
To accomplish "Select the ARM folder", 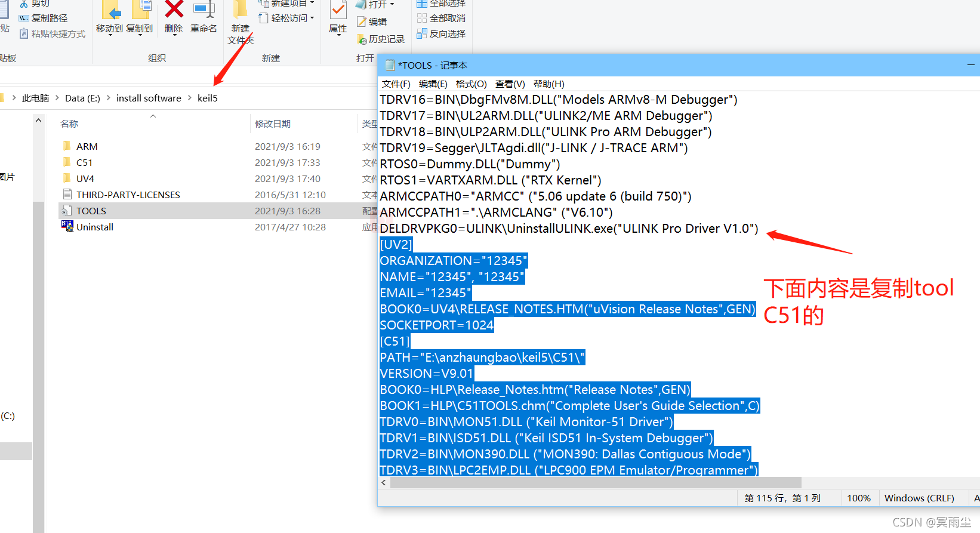I will coord(87,147).
